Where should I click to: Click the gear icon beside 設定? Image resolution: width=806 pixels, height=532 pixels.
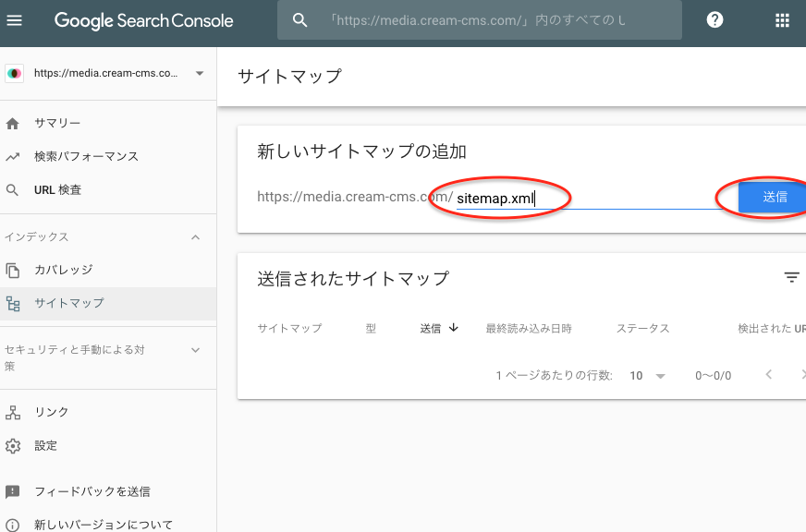(x=13, y=446)
